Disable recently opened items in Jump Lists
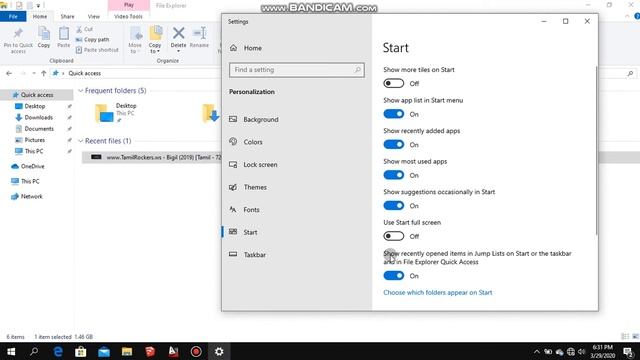Viewport: 640px width, 360px height. coord(393,276)
